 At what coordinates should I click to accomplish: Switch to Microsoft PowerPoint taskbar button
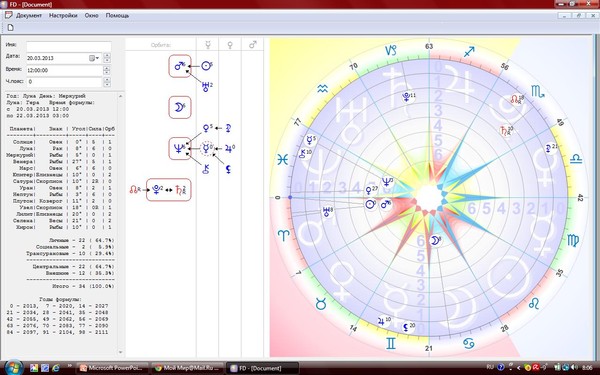tap(111, 368)
